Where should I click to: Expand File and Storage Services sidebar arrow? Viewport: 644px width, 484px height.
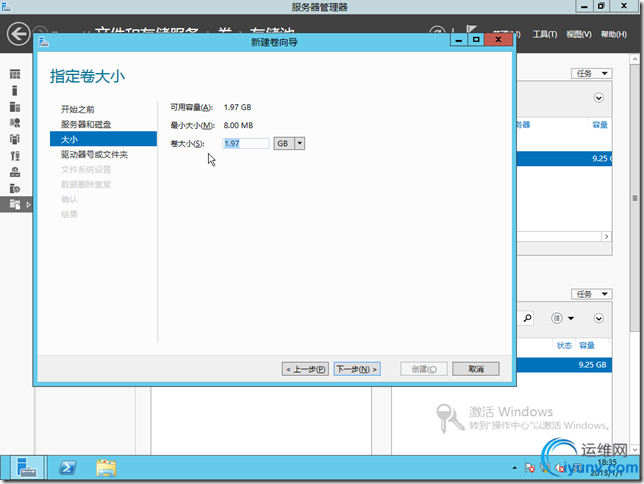28,204
